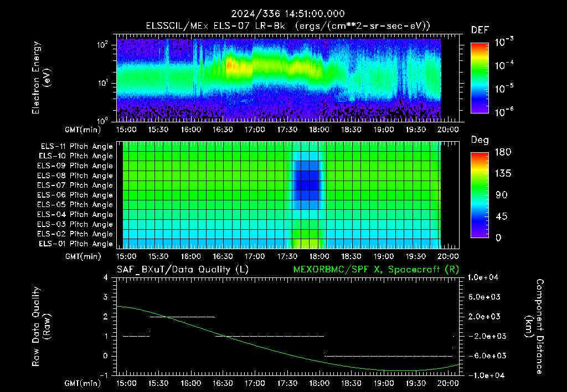Click the GMT(min) label under the pitch angle panel

tap(83, 257)
